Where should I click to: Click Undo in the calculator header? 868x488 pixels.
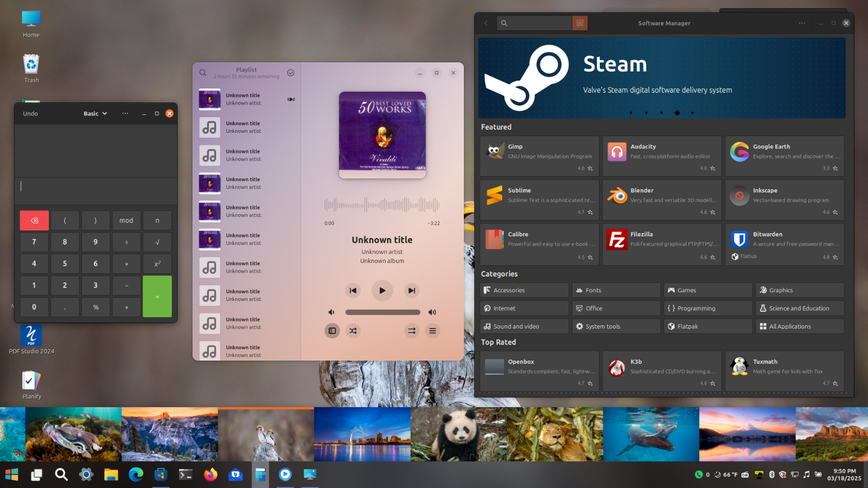point(30,114)
